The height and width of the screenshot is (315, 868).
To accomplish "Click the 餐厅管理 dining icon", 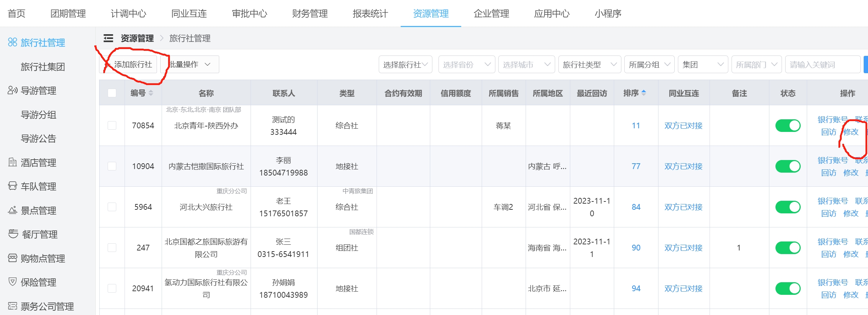I will click(x=13, y=234).
